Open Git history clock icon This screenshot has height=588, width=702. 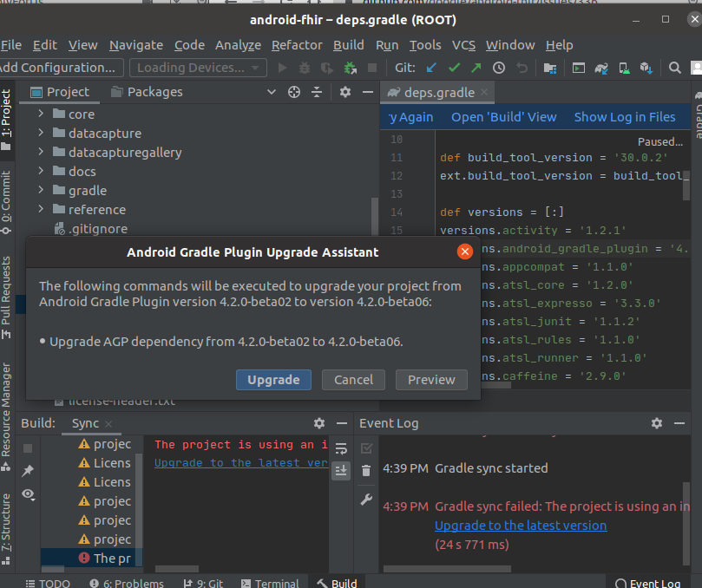tap(499, 68)
